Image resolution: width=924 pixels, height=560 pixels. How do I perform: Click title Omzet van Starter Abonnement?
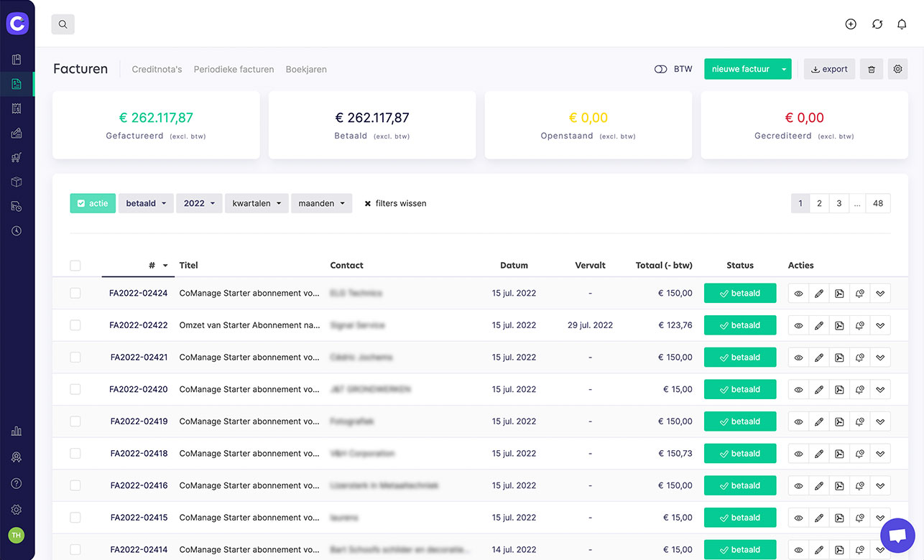coord(249,325)
